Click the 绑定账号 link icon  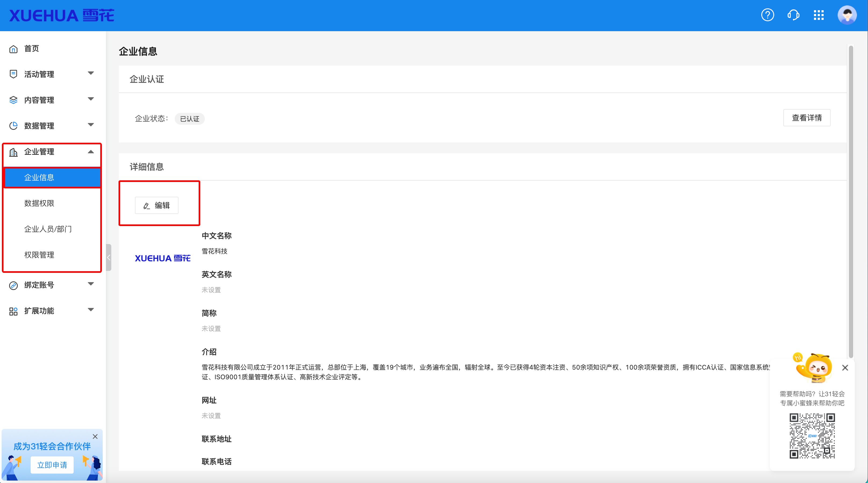click(13, 285)
